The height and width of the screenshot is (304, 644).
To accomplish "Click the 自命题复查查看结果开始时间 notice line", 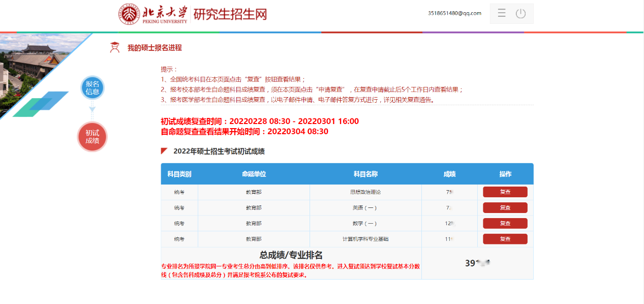I will click(x=244, y=131).
